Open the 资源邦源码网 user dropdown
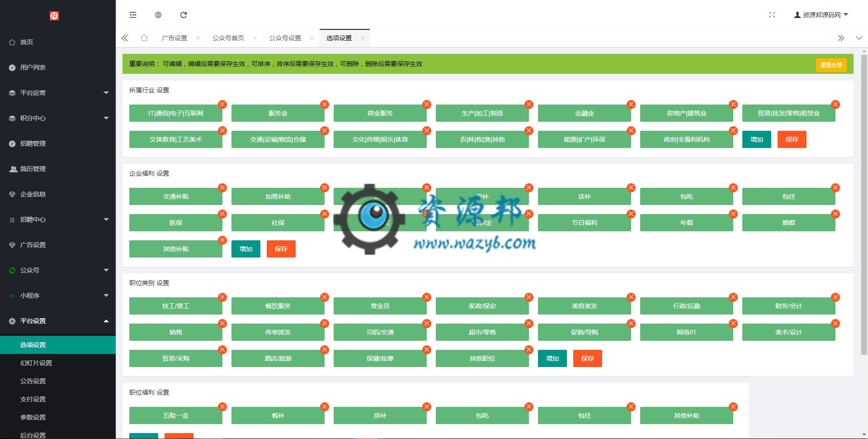Viewport: 868px width, 439px height. [821, 15]
